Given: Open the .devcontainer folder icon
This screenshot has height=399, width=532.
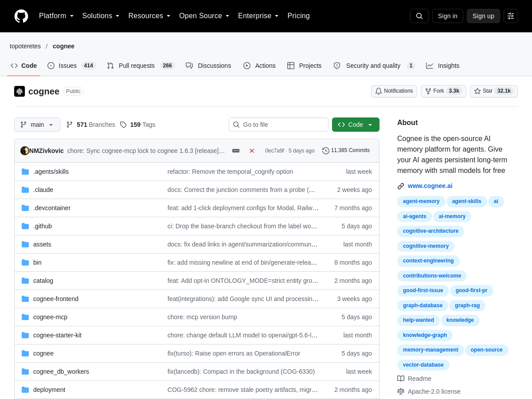Looking at the screenshot, I should click(x=25, y=208).
